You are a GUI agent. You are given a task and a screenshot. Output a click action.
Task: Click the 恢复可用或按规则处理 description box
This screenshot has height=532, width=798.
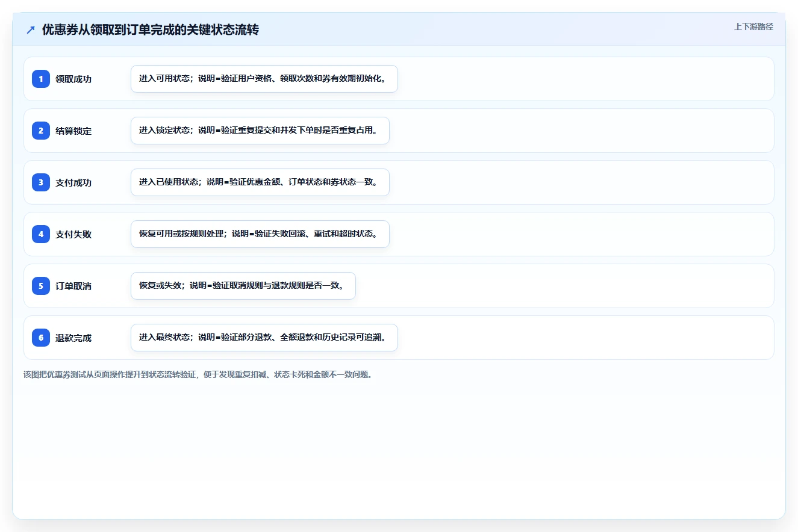[260, 234]
